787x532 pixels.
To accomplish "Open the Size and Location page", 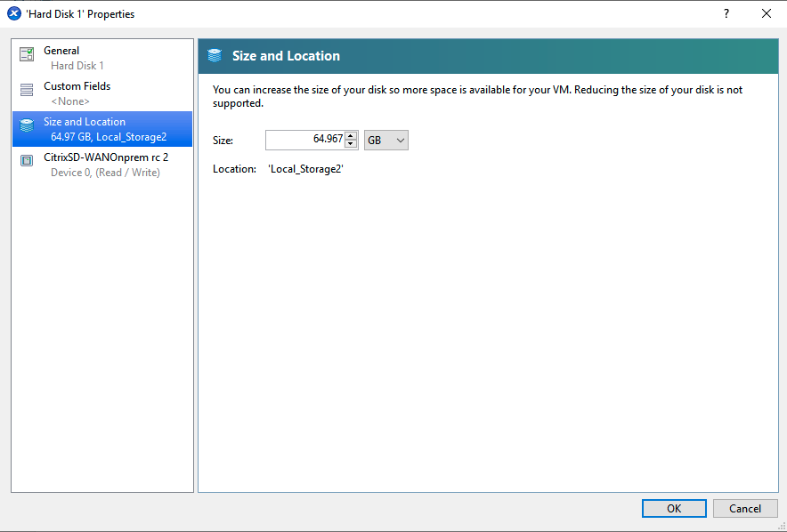I will point(102,129).
